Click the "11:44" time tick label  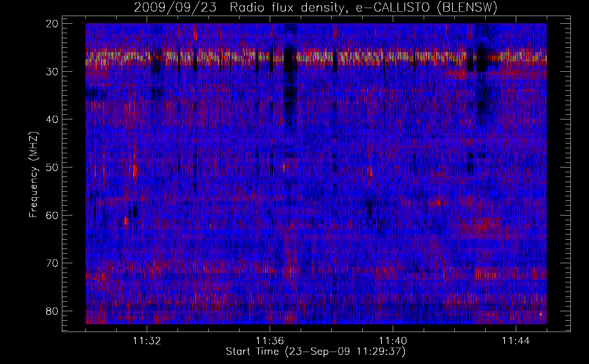tap(516, 341)
